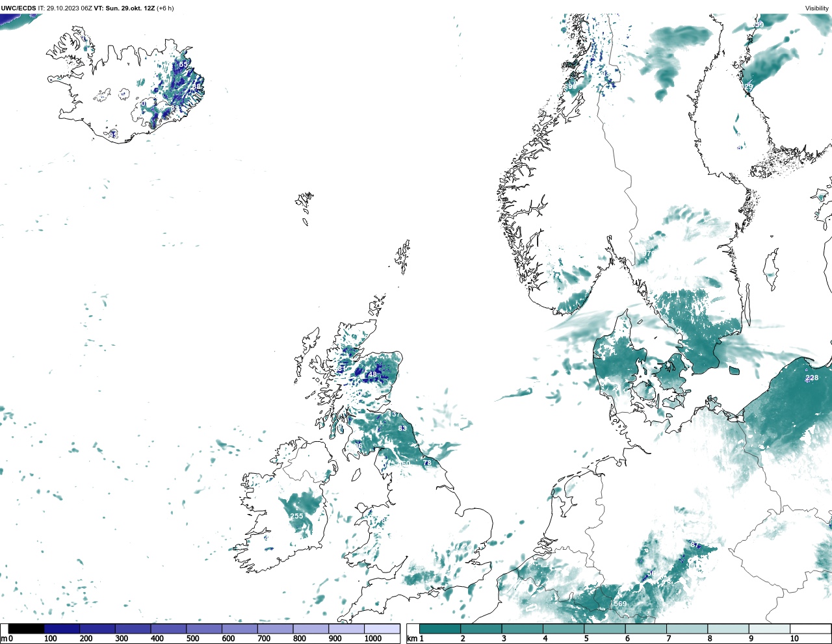832x644 pixels.
Task: Select the 900–1000 m pale swatch
Action: [346, 629]
